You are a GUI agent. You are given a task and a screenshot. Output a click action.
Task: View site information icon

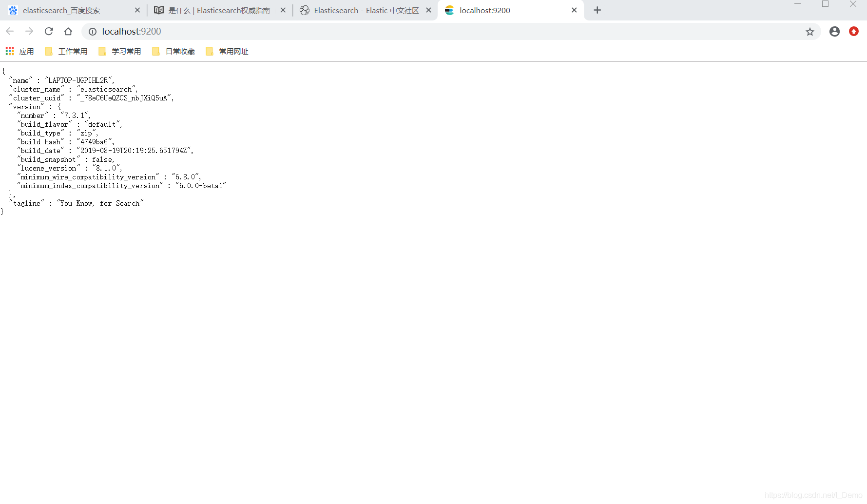[x=92, y=31]
